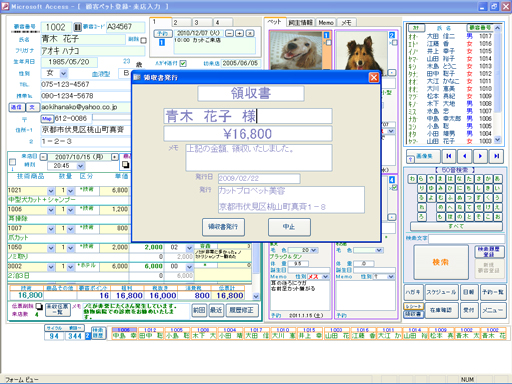Click the customer list vertical scrollbar
The height and width of the screenshot is (384, 512).
498,84
